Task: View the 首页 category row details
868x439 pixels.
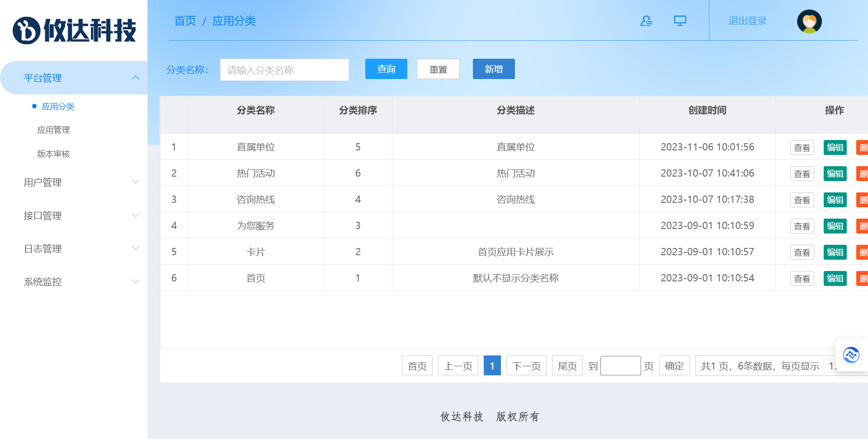Action: coord(802,278)
